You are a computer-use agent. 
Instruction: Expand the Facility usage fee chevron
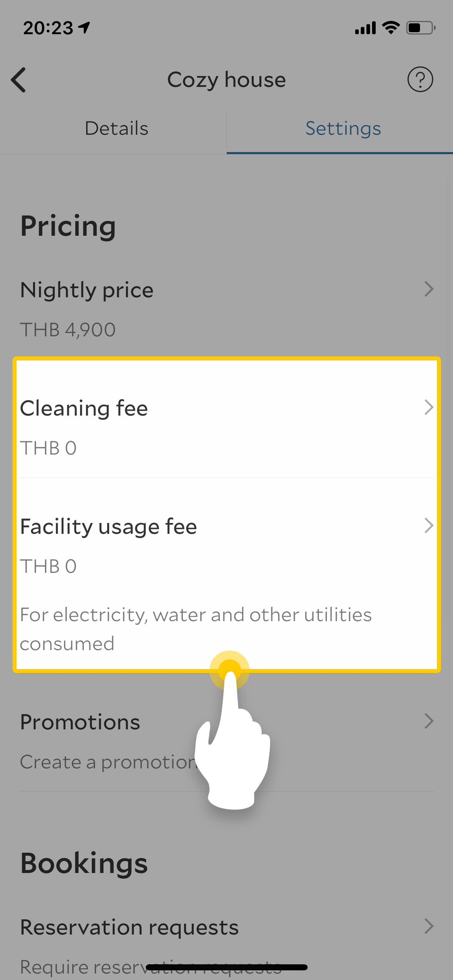pos(429,526)
